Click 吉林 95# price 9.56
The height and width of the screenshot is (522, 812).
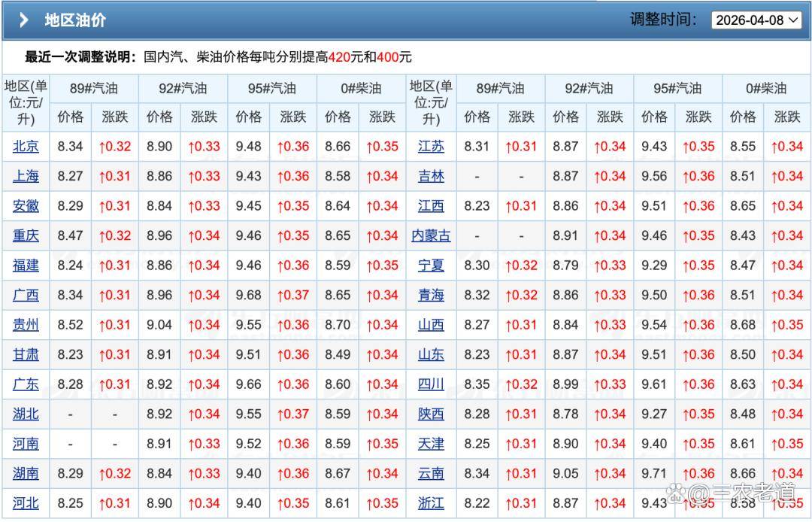[654, 176]
